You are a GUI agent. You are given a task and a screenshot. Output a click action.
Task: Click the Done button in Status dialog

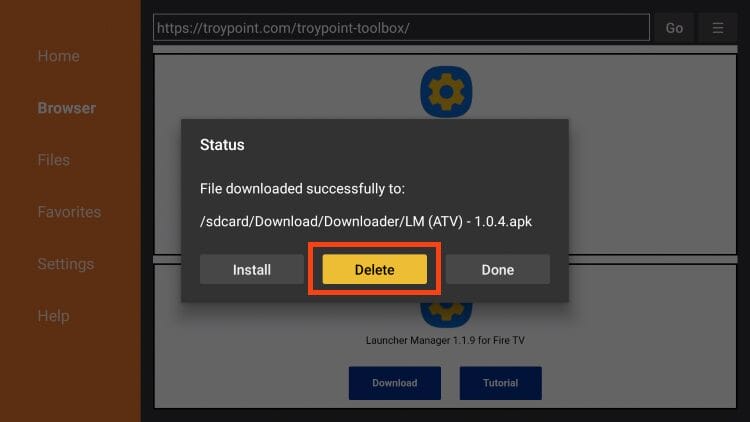(497, 269)
